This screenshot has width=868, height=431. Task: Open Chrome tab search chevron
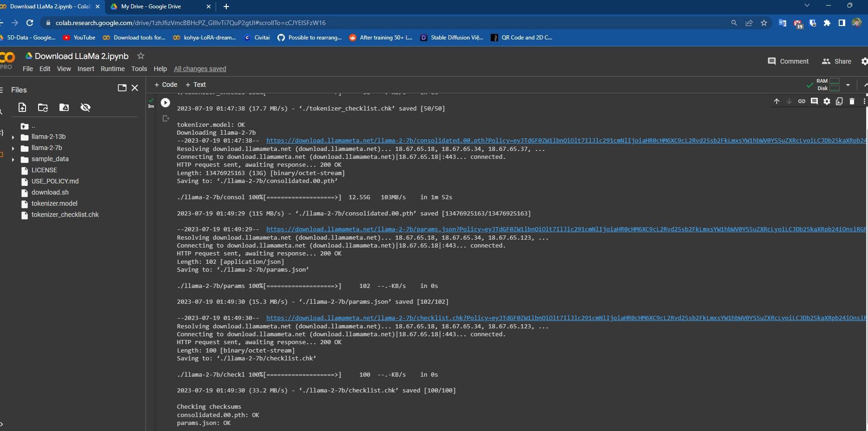(x=807, y=6)
